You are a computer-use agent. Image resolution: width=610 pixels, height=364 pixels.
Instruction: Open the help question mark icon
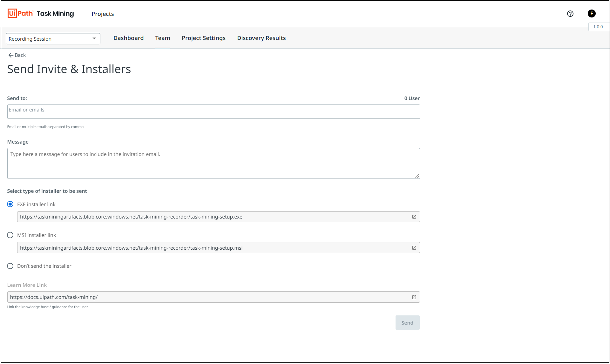[x=570, y=14]
